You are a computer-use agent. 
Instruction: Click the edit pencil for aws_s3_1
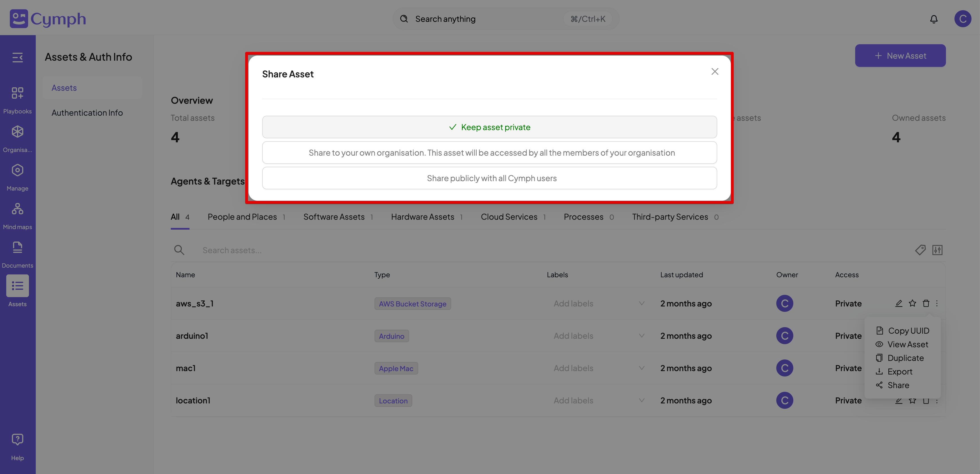(x=899, y=303)
